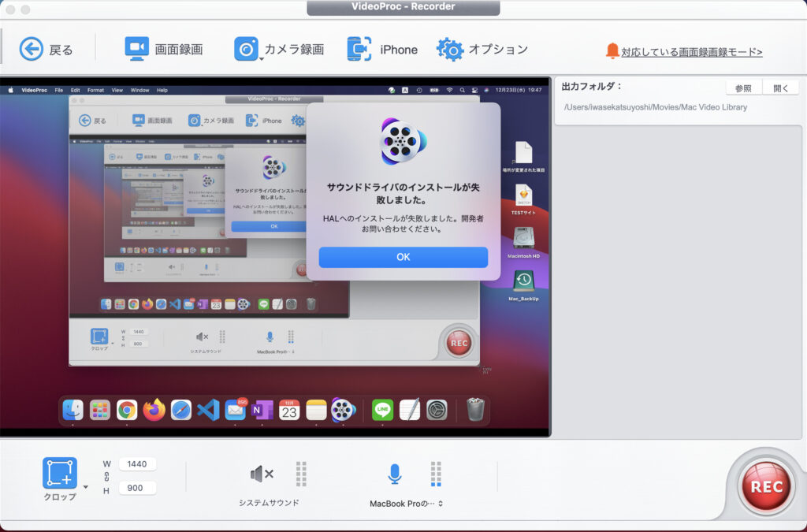Image resolution: width=807 pixels, height=532 pixels.
Task: Open Finder in the previewed Dock
Action: pos(73,410)
